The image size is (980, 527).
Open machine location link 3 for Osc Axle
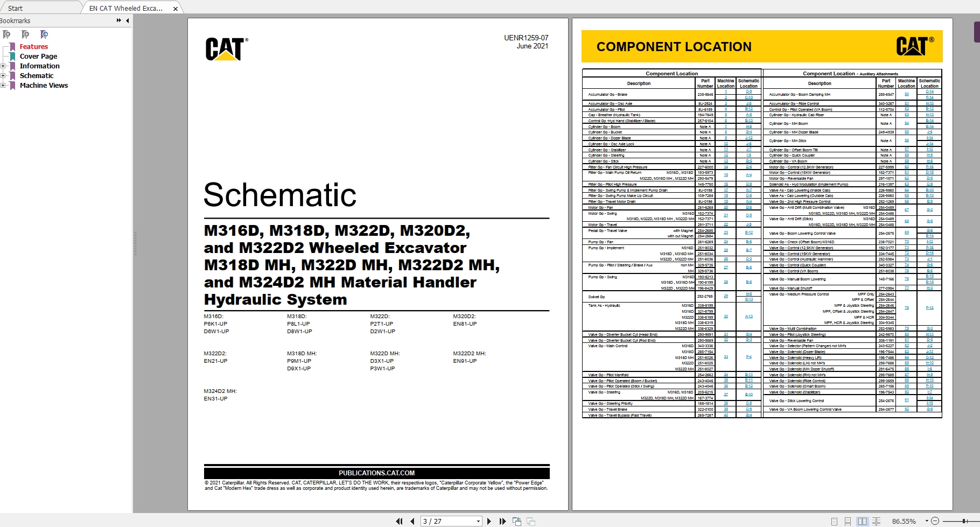point(726,103)
